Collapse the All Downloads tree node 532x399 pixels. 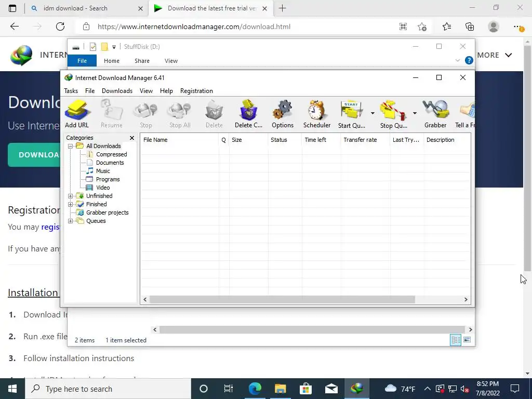[70, 146]
